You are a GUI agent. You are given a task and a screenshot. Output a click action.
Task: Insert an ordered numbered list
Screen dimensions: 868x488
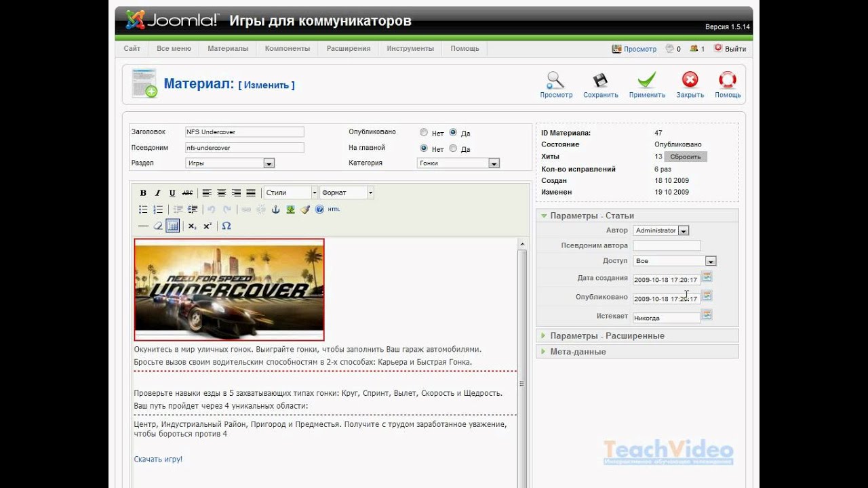pos(158,209)
